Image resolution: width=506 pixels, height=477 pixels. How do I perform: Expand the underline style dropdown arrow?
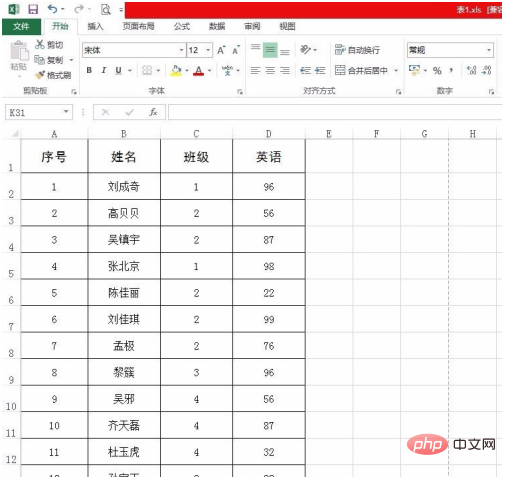[130, 70]
